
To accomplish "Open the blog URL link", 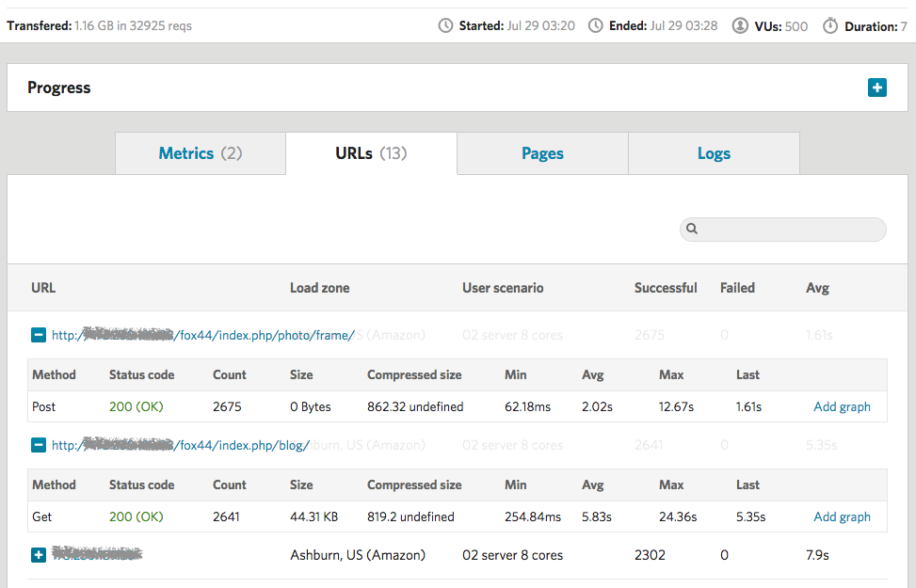I will click(180, 445).
